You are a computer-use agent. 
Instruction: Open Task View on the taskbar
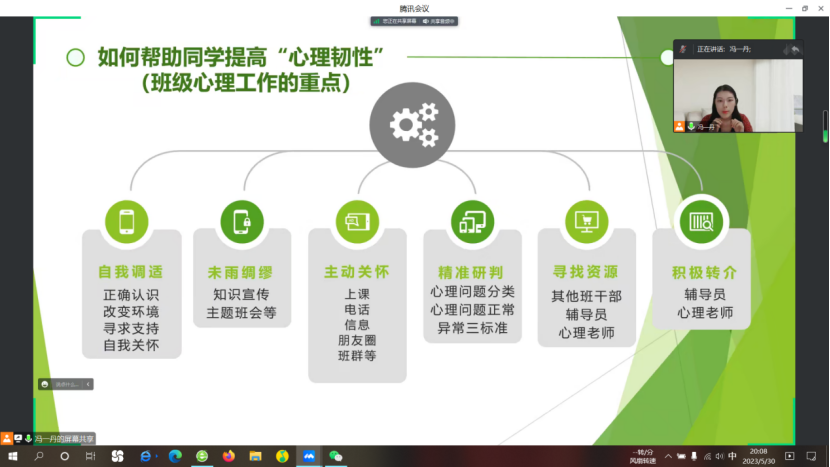(90, 456)
